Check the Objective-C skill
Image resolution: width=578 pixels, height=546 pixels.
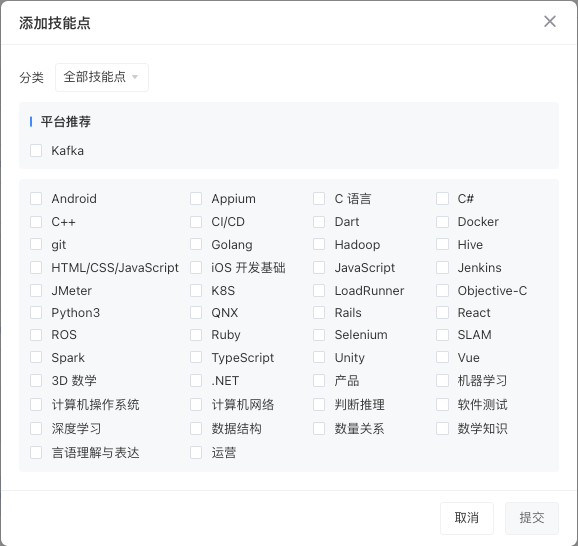click(442, 291)
